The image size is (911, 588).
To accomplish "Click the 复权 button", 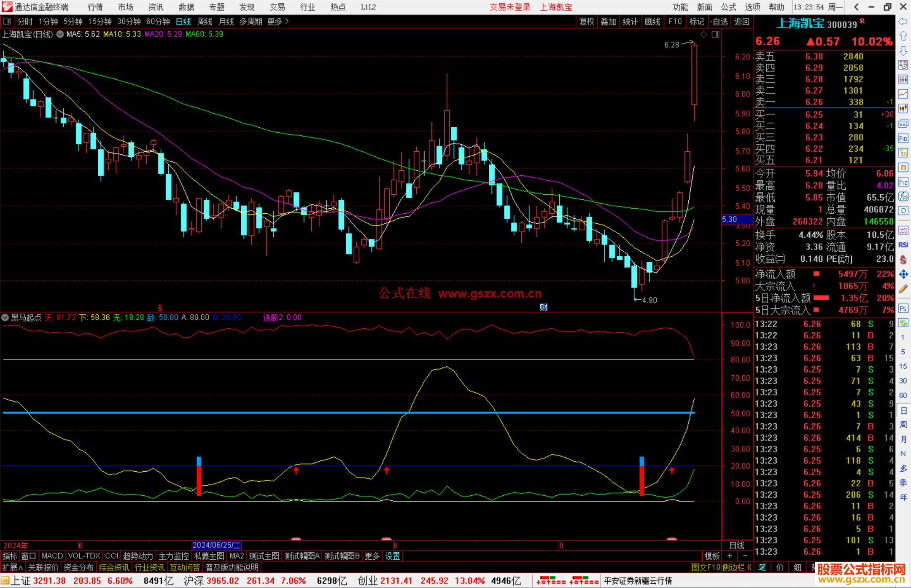I will point(587,21).
